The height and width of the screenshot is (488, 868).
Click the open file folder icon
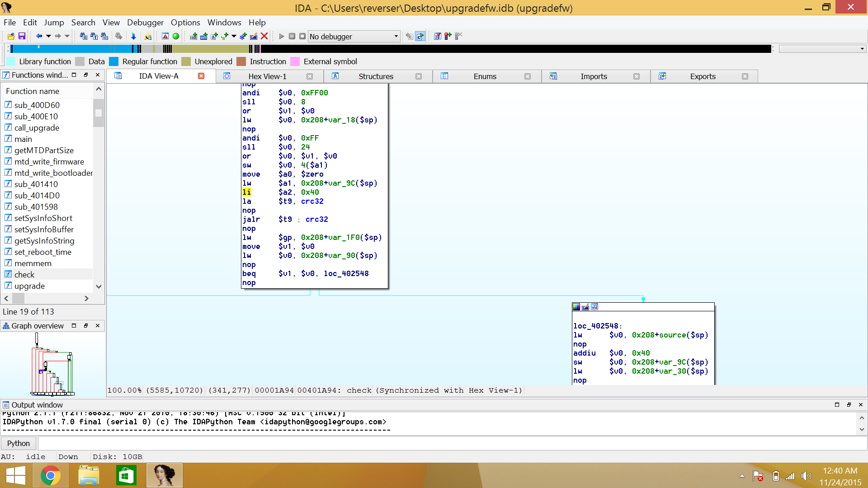pyautogui.click(x=11, y=36)
